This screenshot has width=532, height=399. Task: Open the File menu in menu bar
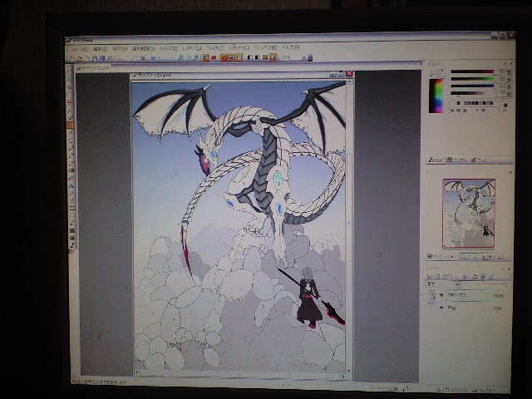pyautogui.click(x=81, y=49)
